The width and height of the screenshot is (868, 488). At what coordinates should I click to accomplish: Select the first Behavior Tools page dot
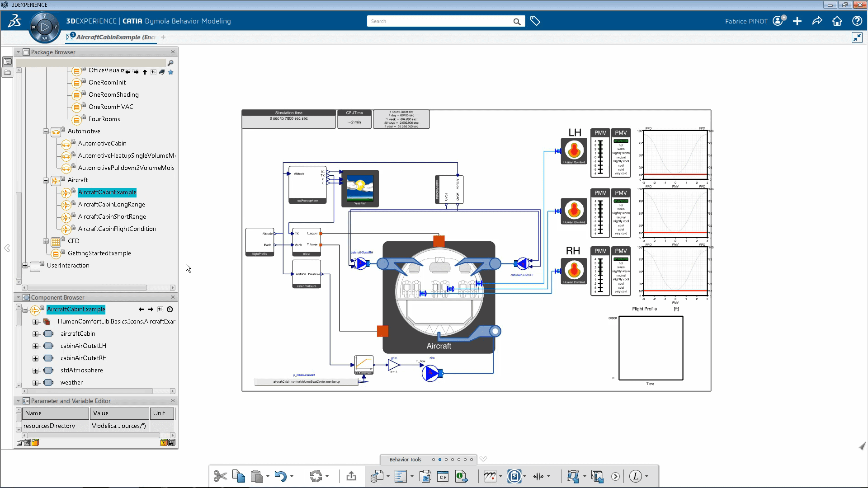coord(434,460)
